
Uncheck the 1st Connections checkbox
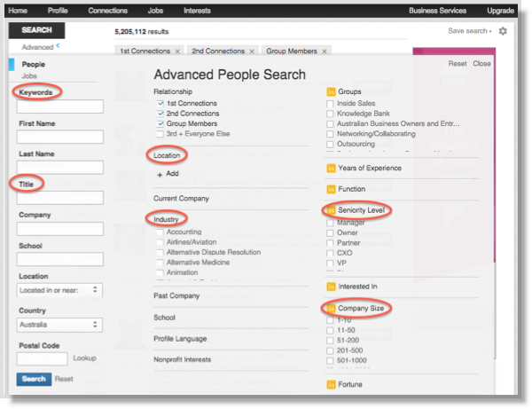tap(160, 104)
